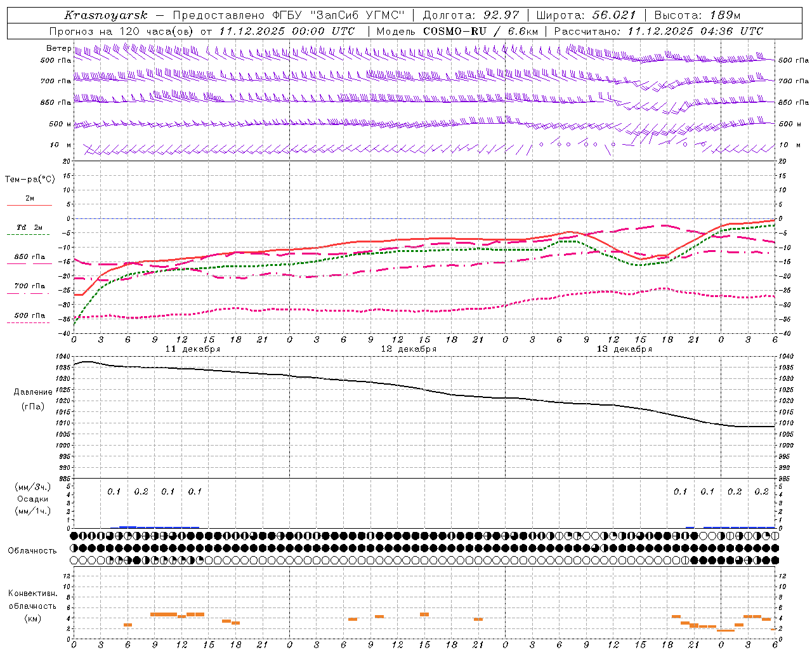Click the Рассчитано: 11.12.2025 04:36 UTC timestamp

point(658,31)
